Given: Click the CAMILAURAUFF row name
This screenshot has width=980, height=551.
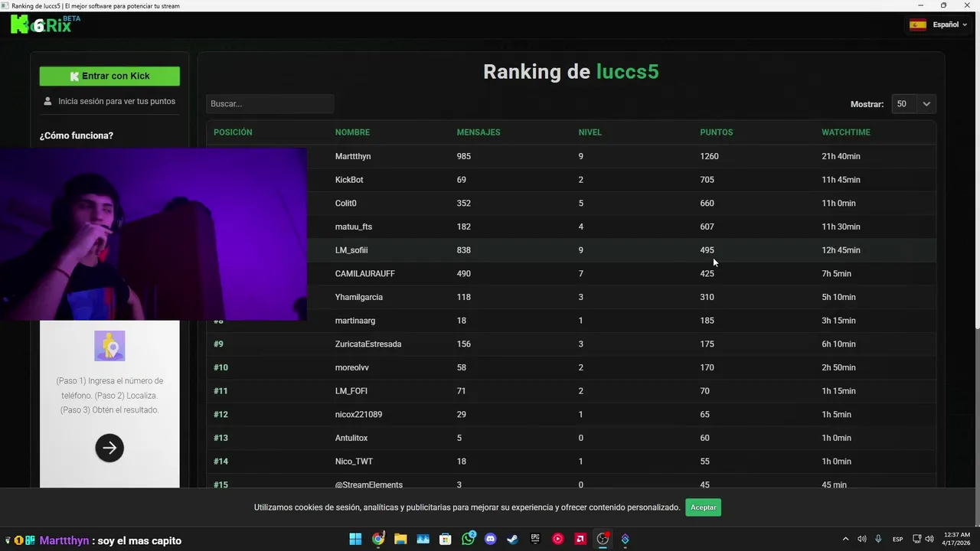Looking at the screenshot, I should [x=365, y=274].
